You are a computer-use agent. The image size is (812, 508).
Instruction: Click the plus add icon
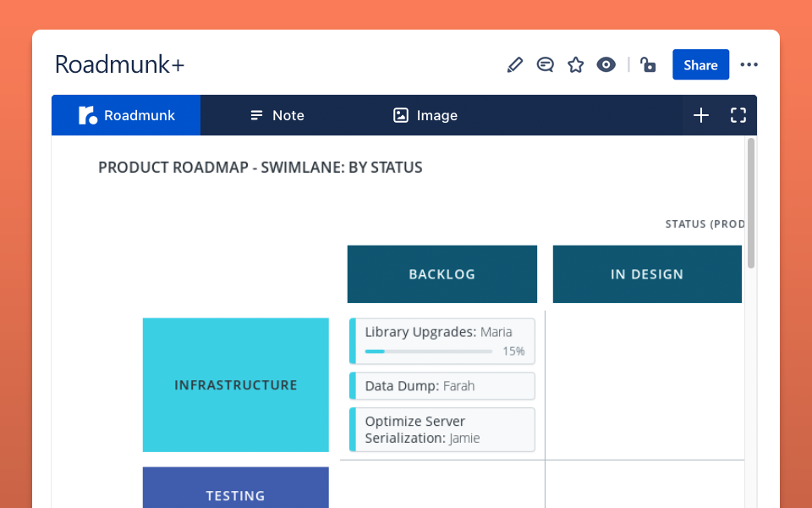tap(701, 115)
